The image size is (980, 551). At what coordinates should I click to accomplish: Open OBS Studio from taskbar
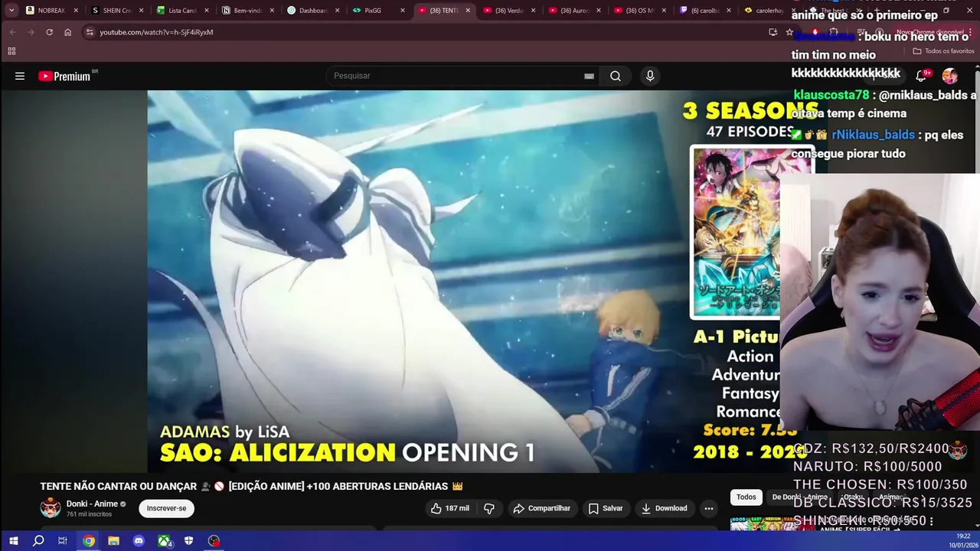point(214,541)
